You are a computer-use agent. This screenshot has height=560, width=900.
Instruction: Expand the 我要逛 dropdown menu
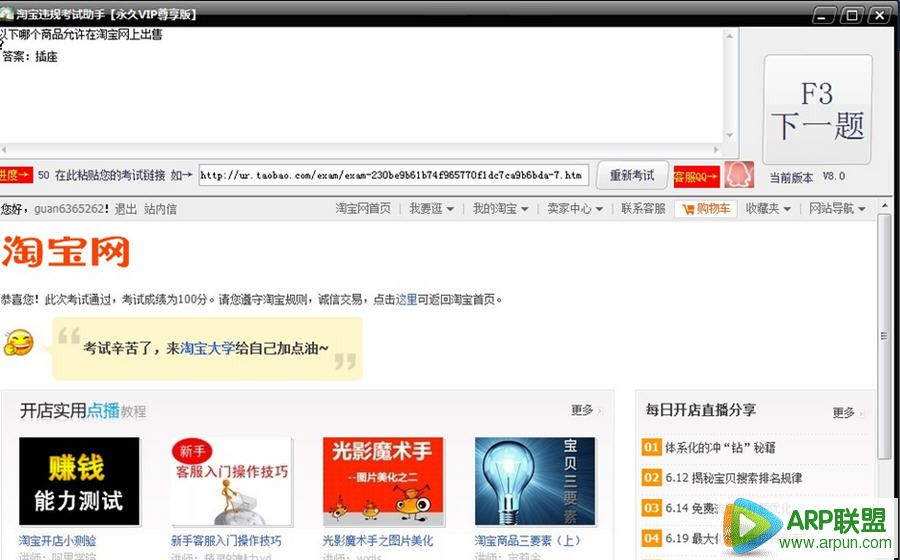click(431, 209)
